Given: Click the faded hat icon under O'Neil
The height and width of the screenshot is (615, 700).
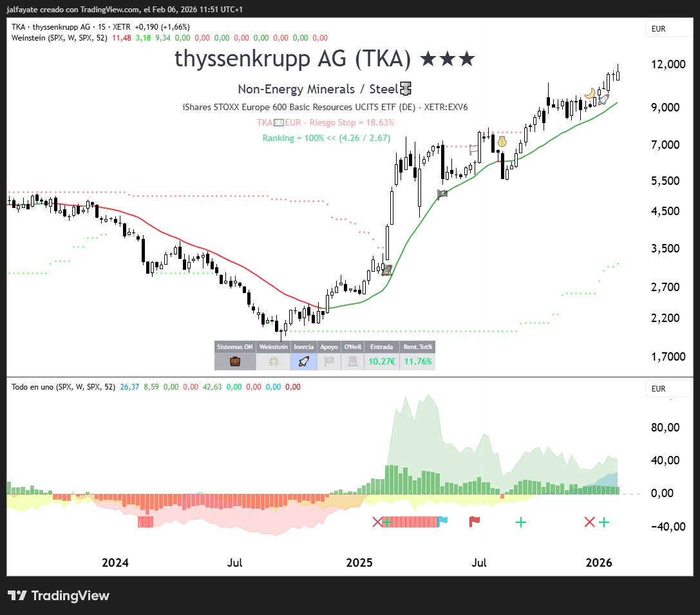Looking at the screenshot, I should click(x=353, y=361).
